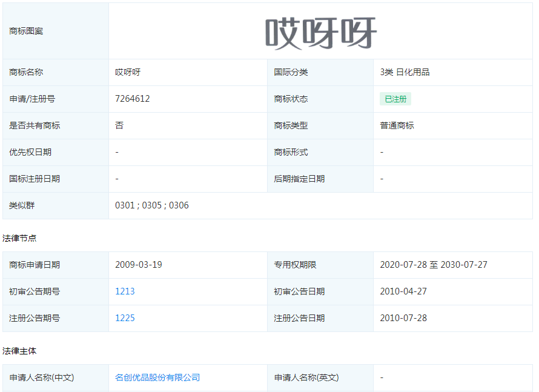Click the 是否共有商标 label

coord(35,125)
